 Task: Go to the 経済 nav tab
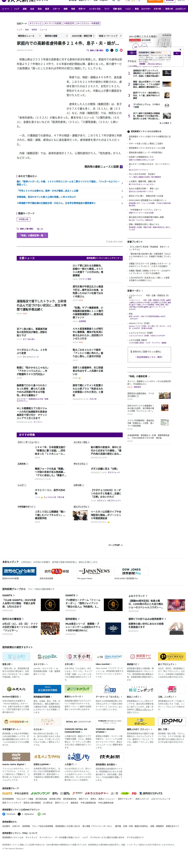[x=47, y=9]
